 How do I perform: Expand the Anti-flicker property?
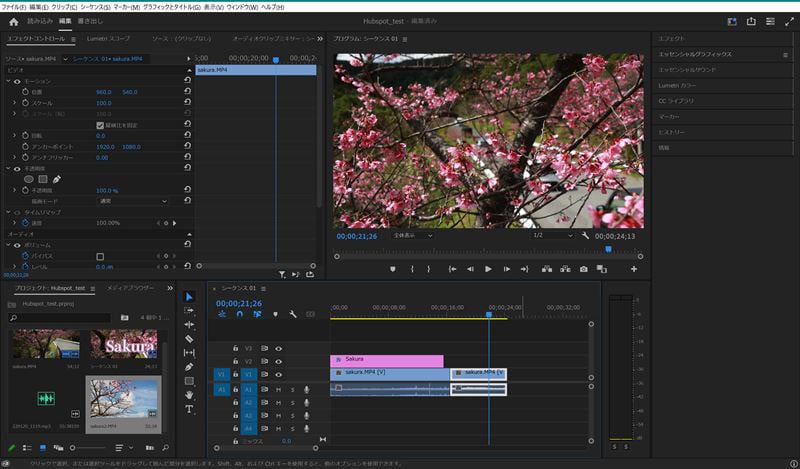[14, 158]
